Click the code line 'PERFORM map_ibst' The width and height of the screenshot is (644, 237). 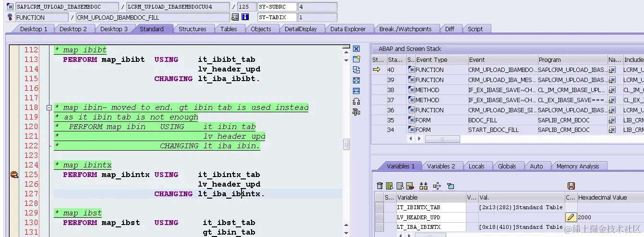coord(101,223)
